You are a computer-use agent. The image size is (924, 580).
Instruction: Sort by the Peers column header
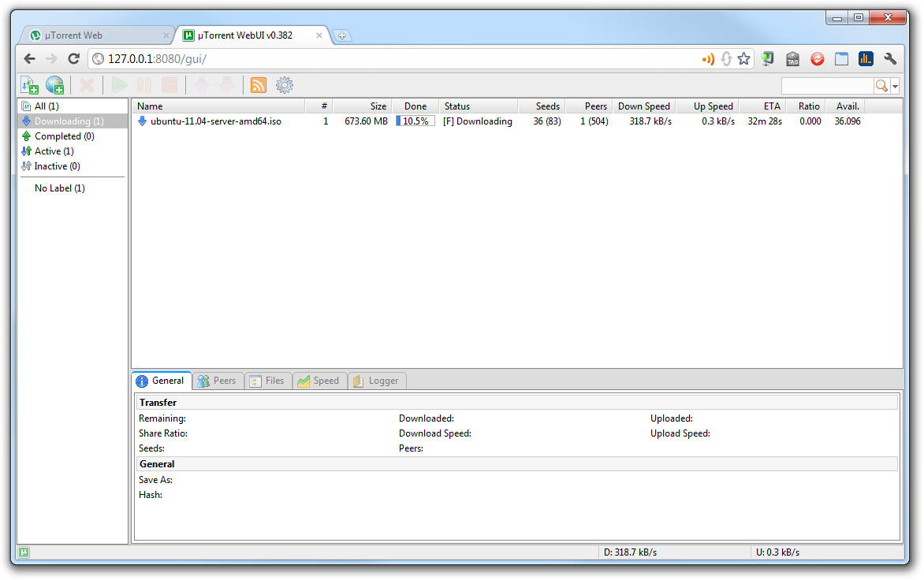tap(589, 106)
